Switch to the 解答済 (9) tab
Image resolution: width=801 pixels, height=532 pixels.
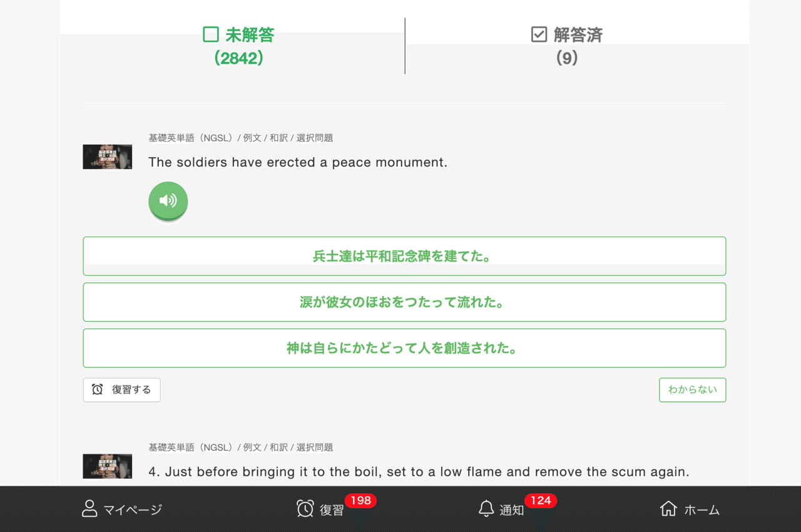click(566, 44)
